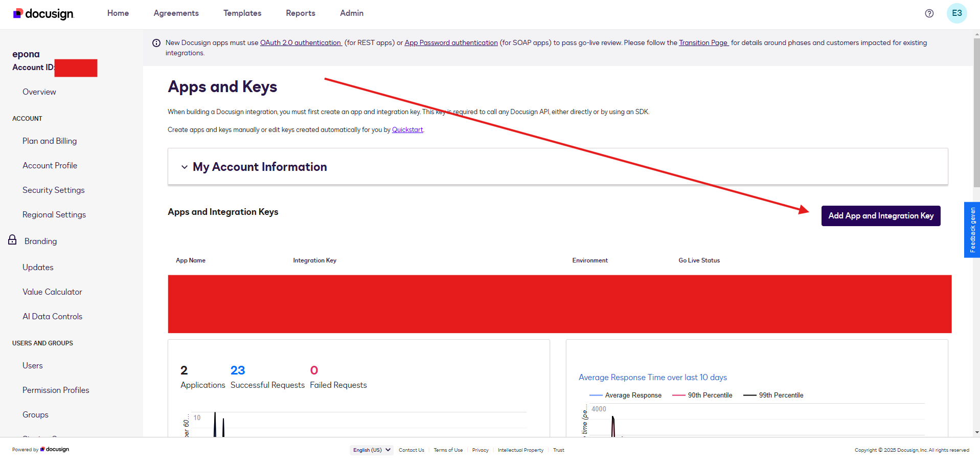Open the English (US) language dropdown

pos(371,450)
